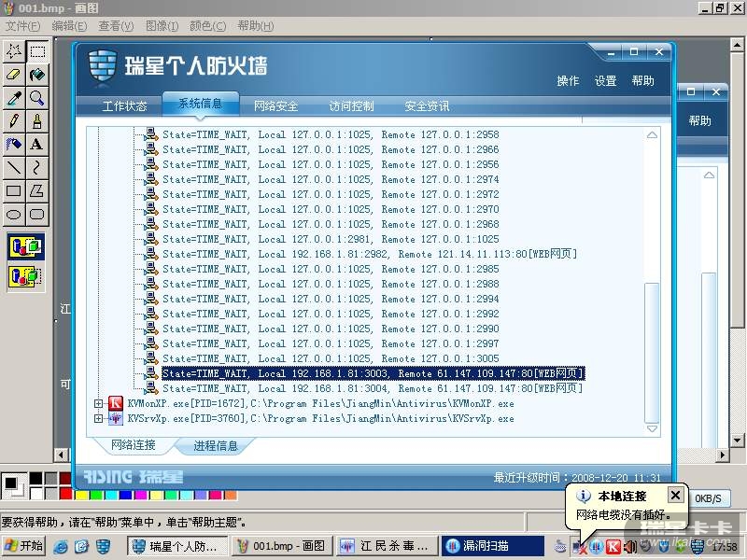747x560 pixels.
Task: Open the 瑞星个人防... taskbar button
Action: click(x=177, y=546)
